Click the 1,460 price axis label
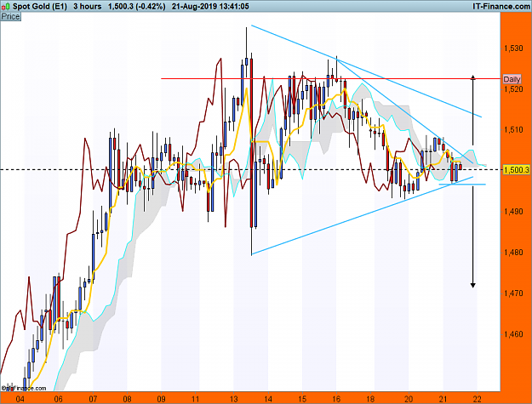This screenshot has width=532, height=404. [x=513, y=334]
